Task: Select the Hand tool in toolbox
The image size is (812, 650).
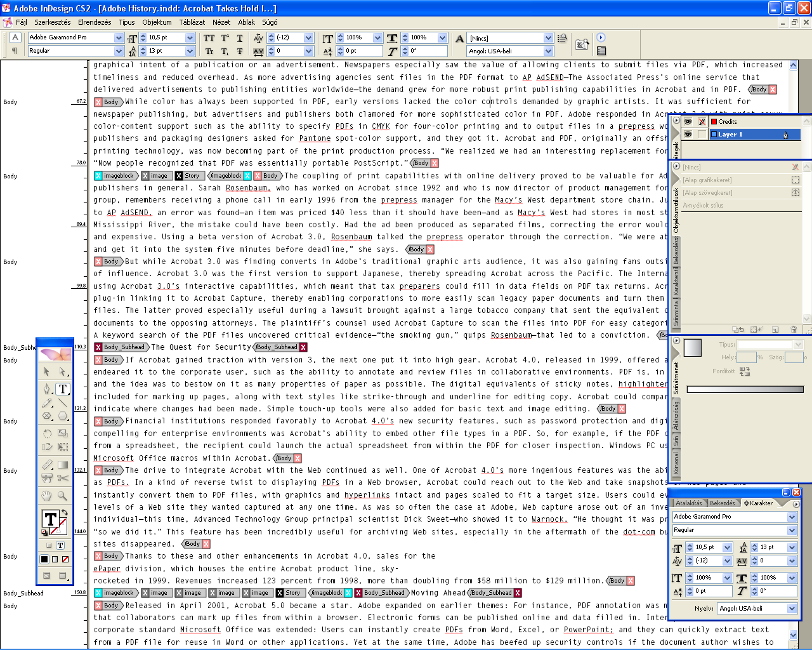Action: 46,495
